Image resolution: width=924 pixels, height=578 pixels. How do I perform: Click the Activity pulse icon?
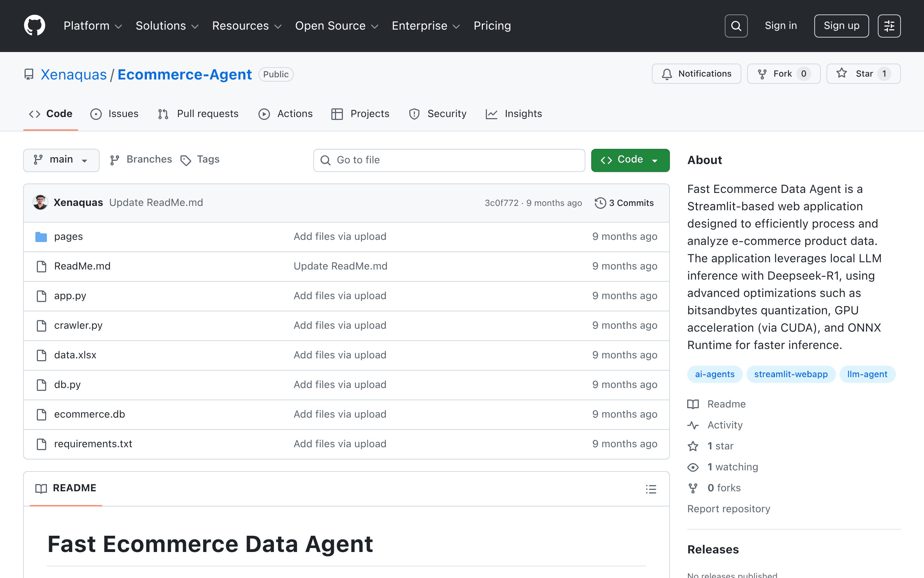click(693, 425)
